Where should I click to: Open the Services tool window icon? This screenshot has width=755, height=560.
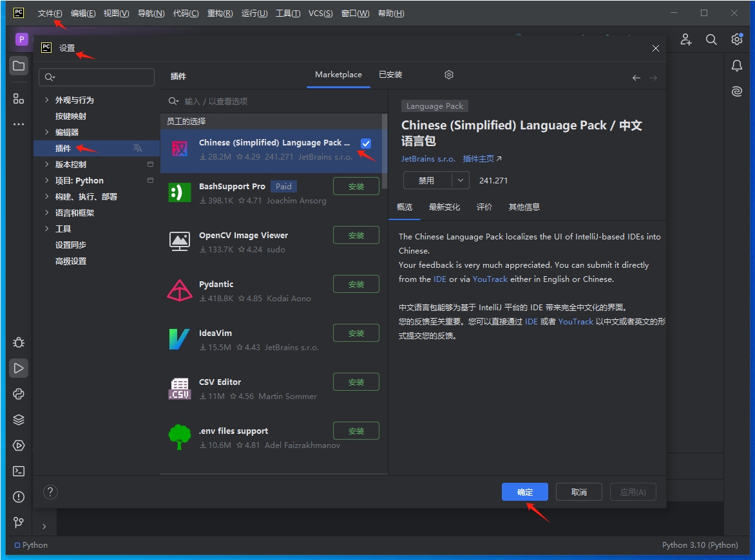click(19, 445)
